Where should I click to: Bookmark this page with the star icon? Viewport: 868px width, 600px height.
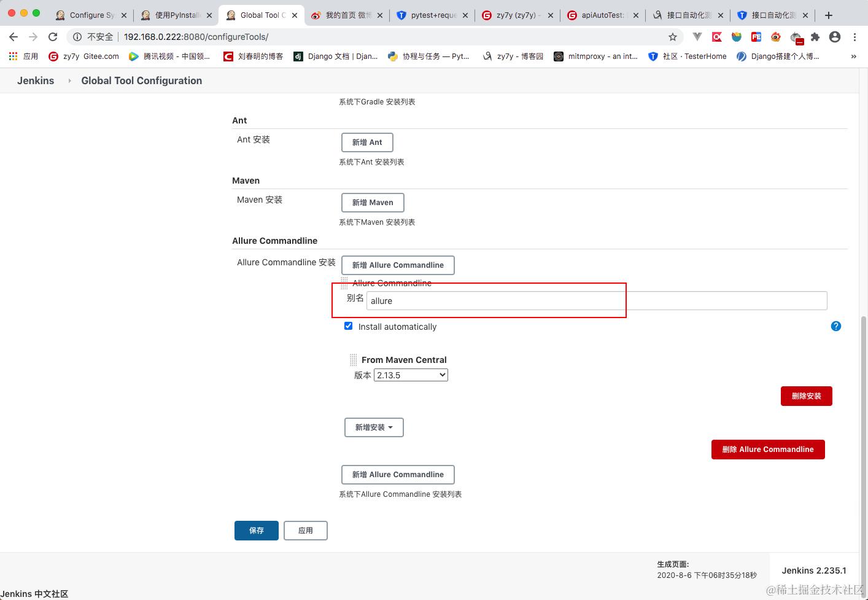(x=673, y=37)
